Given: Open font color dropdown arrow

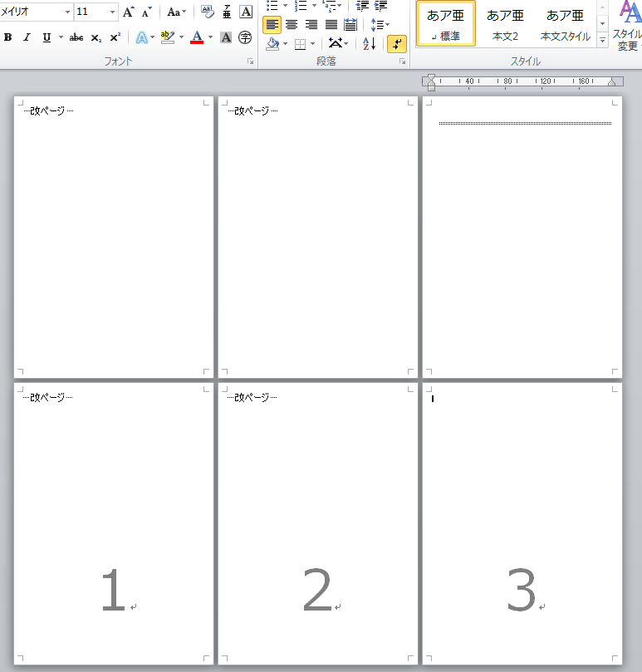Looking at the screenshot, I should [210, 37].
